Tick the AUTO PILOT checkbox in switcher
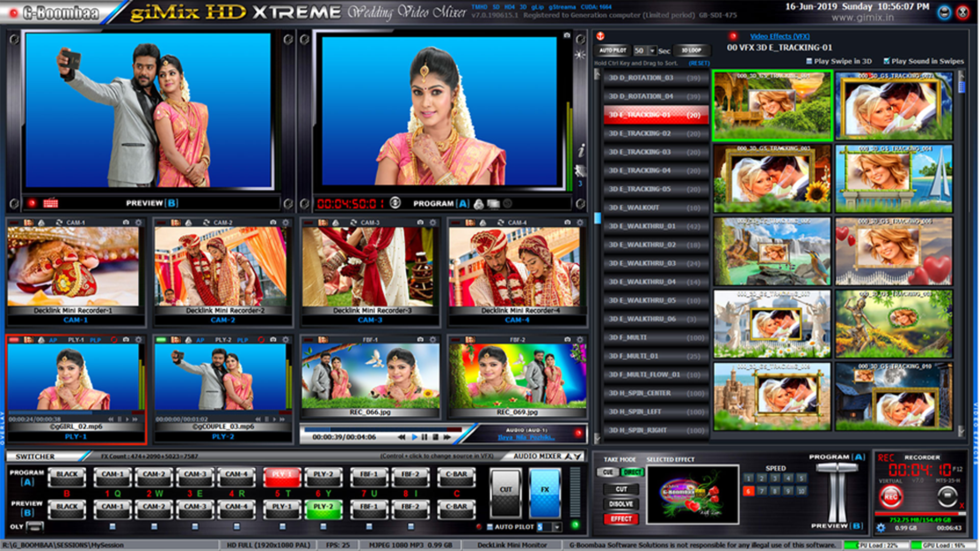 490,527
